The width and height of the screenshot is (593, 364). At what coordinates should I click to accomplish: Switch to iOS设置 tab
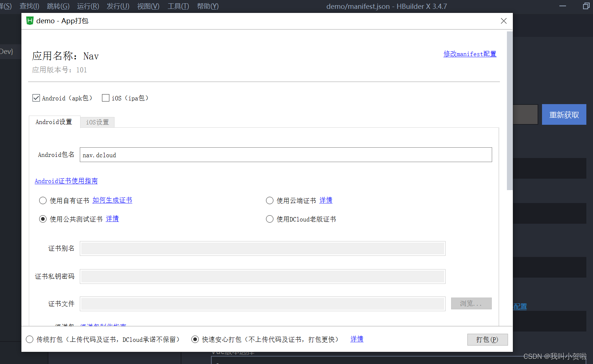click(x=98, y=122)
